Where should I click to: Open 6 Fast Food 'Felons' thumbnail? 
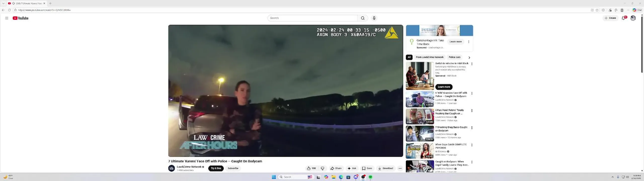pyautogui.click(x=420, y=116)
